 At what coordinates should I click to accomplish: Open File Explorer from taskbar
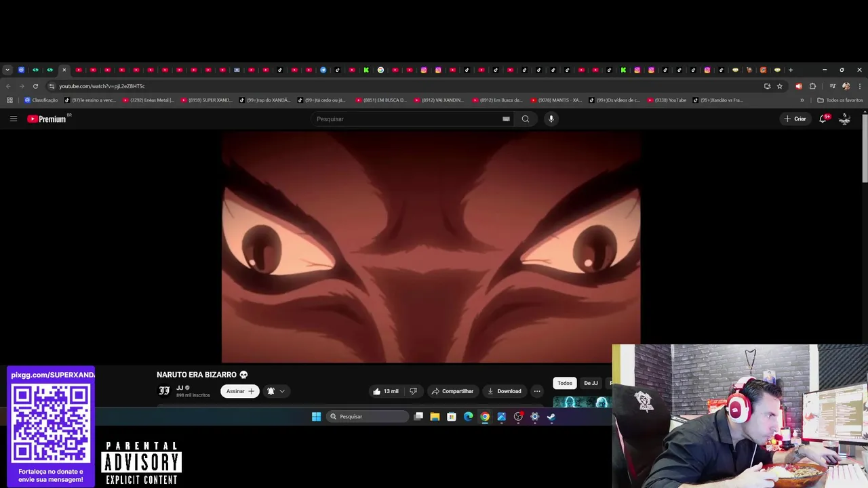[435, 417]
